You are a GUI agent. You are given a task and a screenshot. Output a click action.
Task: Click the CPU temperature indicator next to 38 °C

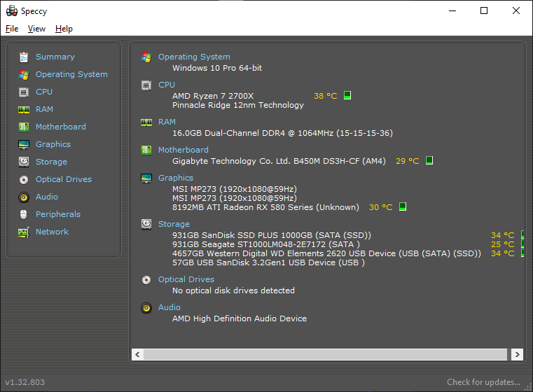pyautogui.click(x=347, y=95)
